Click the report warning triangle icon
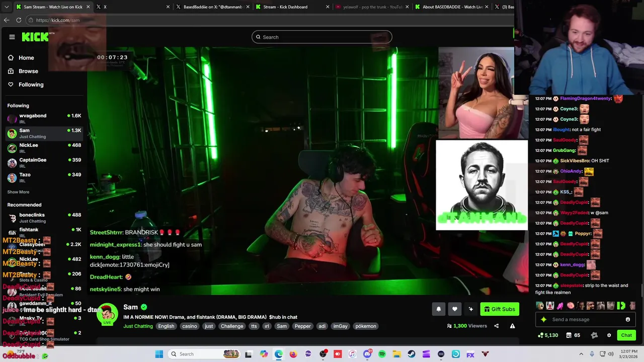Screen dimensions: 644x362 [x=512, y=326]
